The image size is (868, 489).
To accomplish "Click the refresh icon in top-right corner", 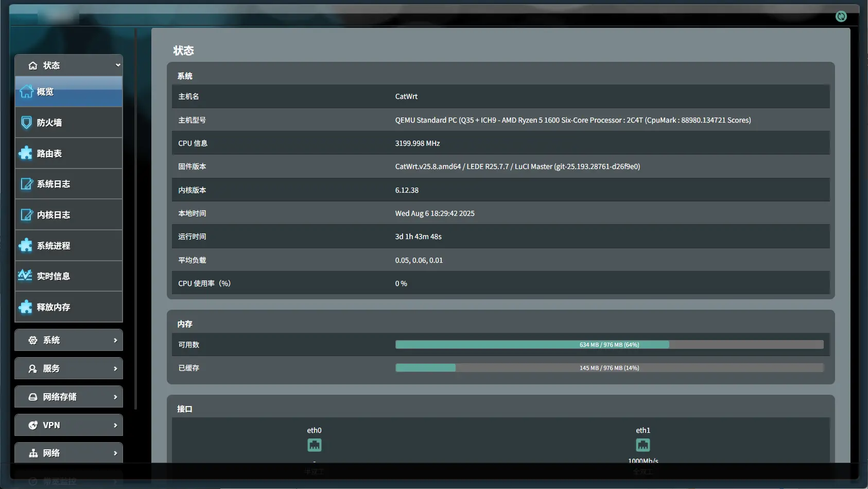I will pos(841,16).
